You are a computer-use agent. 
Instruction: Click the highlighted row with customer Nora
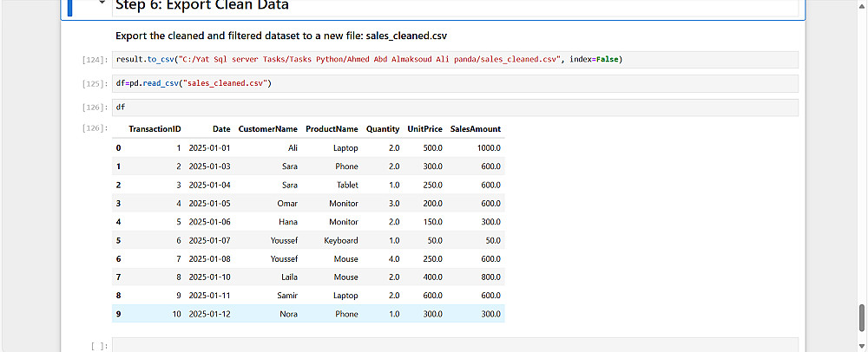tap(286, 314)
